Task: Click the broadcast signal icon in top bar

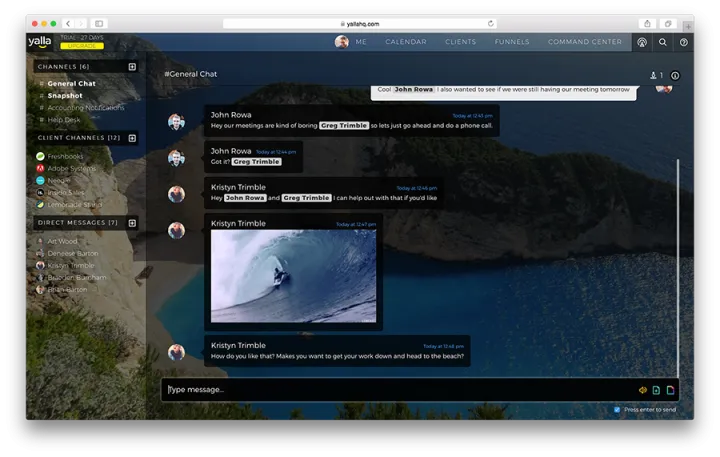Action: (x=641, y=42)
